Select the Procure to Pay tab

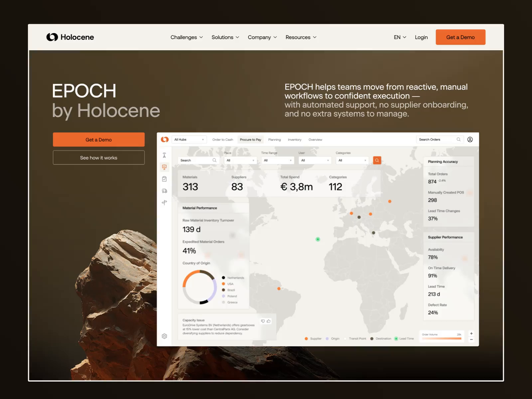250,140
